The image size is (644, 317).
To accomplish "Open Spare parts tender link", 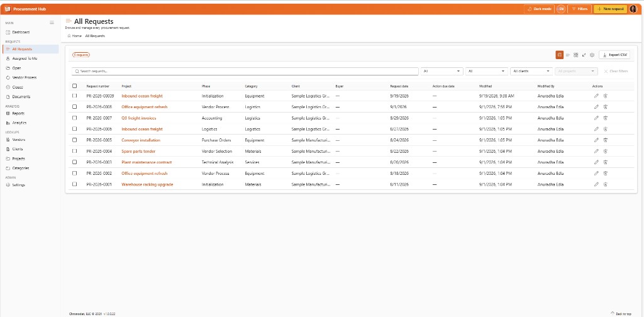I will click(x=138, y=151).
